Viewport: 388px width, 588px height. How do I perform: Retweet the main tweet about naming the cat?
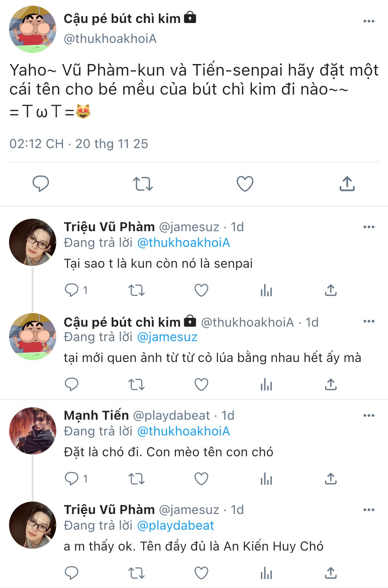(143, 184)
